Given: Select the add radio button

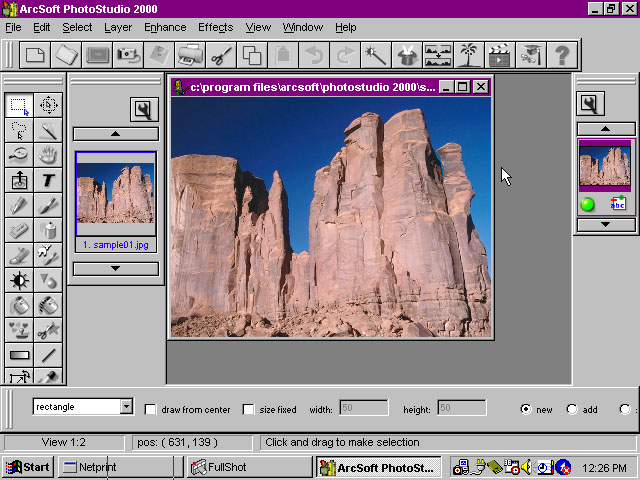Looking at the screenshot, I should tap(572, 409).
